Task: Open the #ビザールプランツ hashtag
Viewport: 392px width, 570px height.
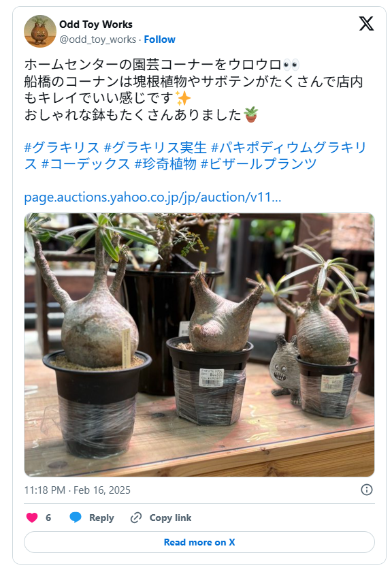Action: point(259,163)
